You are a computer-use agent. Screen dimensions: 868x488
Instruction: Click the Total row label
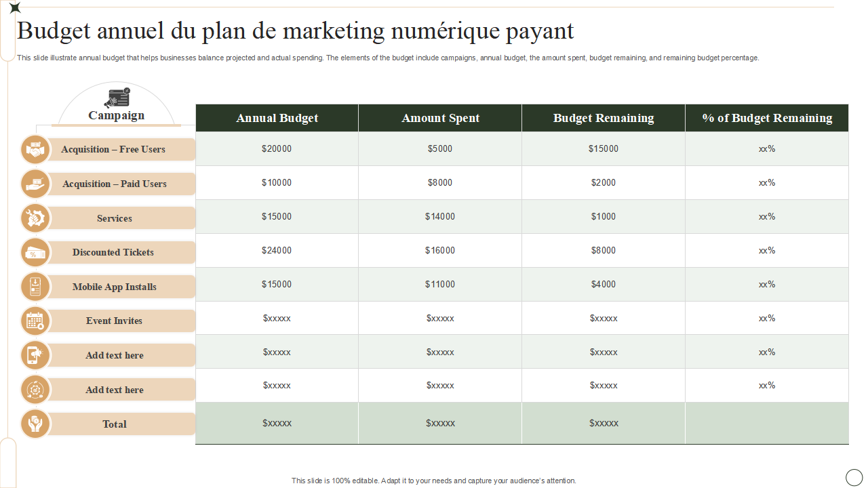point(115,424)
